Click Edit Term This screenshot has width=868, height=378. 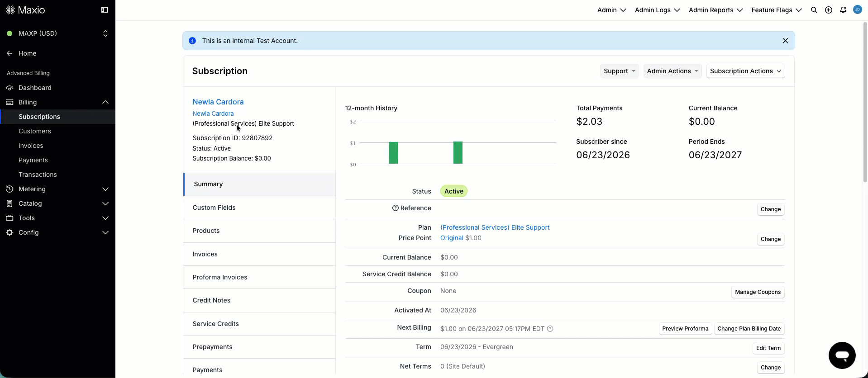pos(768,348)
